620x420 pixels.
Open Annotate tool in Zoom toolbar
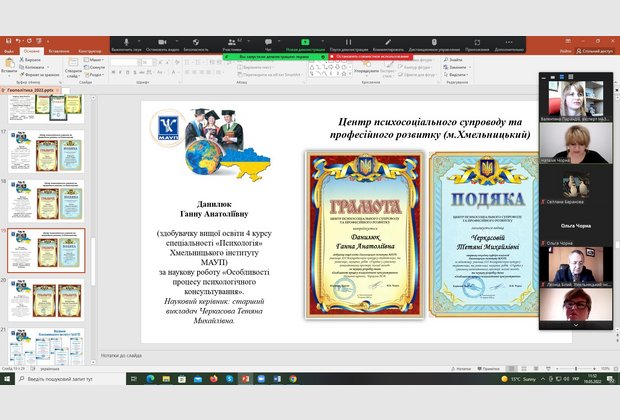coord(388,46)
